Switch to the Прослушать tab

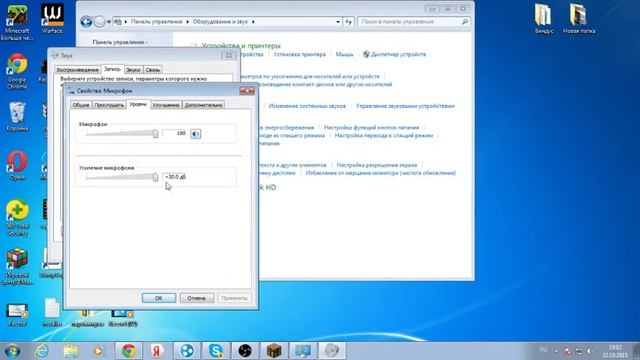point(109,105)
